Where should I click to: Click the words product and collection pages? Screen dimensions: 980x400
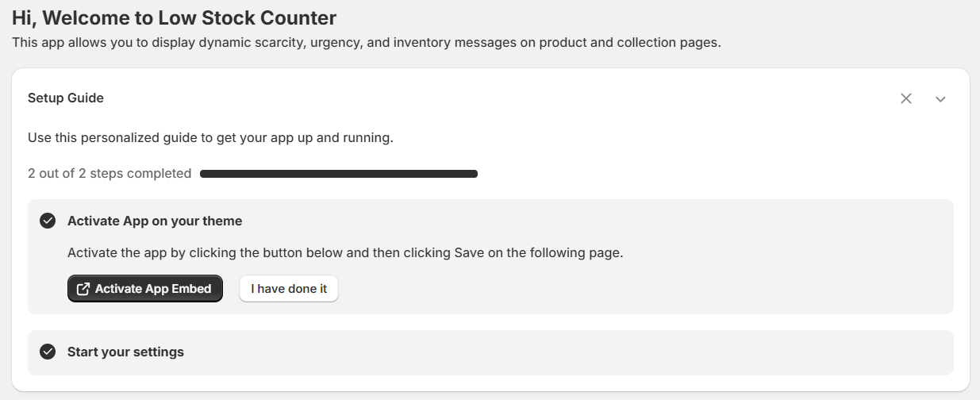[x=630, y=43]
